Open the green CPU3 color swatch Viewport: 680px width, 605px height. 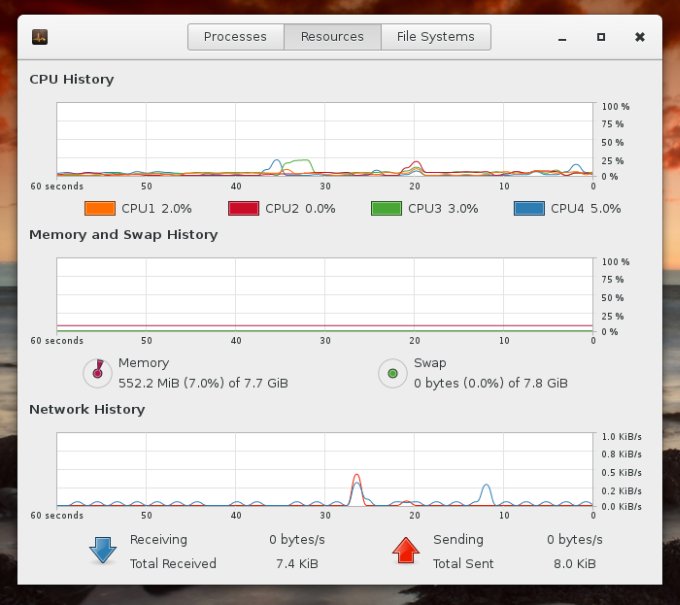pos(386,209)
